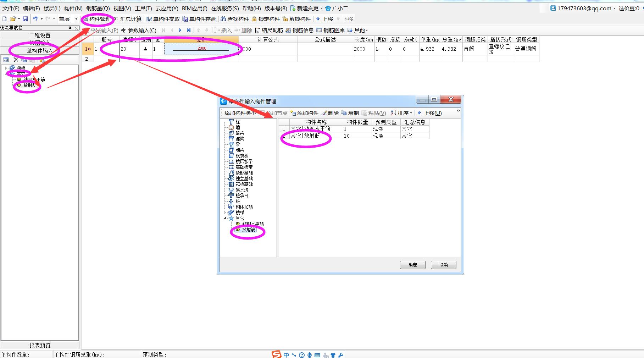
Task: Open the undo history dropdown arrow
Action: point(41,19)
